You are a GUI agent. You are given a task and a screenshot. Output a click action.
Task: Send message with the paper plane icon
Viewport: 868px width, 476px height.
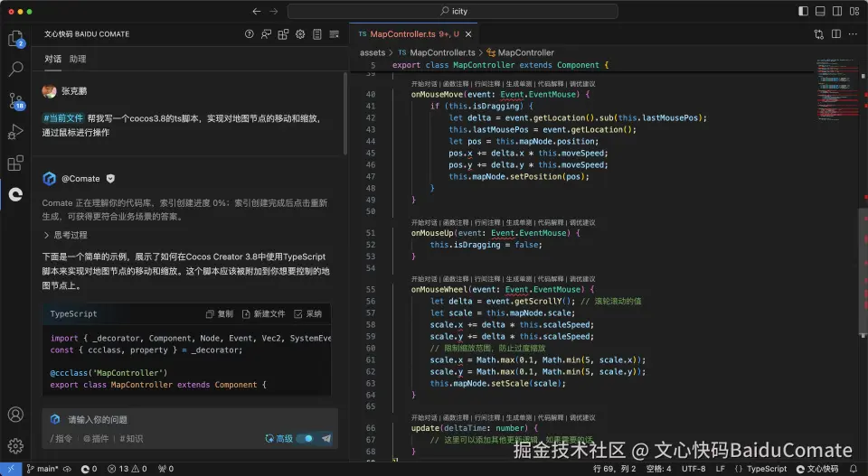326,438
